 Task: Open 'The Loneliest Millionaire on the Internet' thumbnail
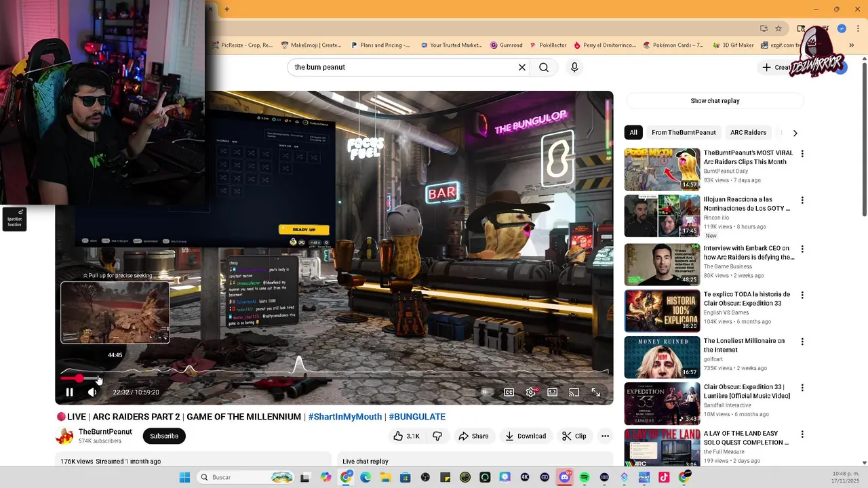[x=662, y=357]
